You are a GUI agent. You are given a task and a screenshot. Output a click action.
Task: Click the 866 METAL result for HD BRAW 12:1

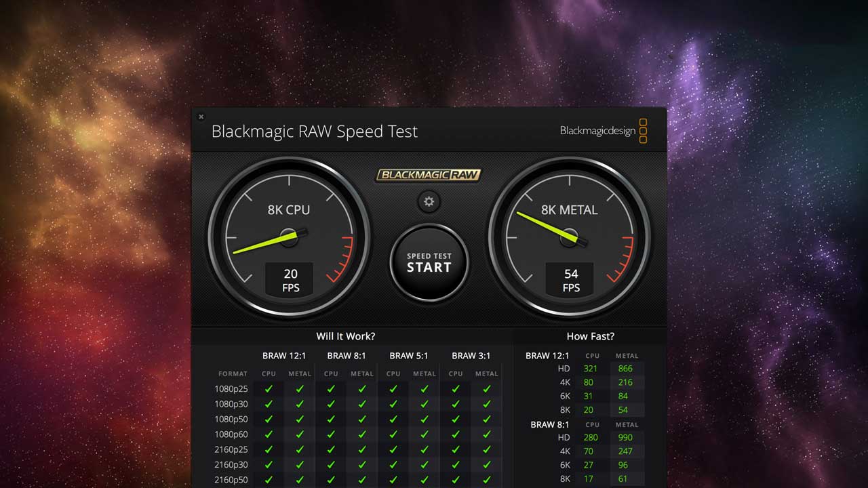click(625, 368)
